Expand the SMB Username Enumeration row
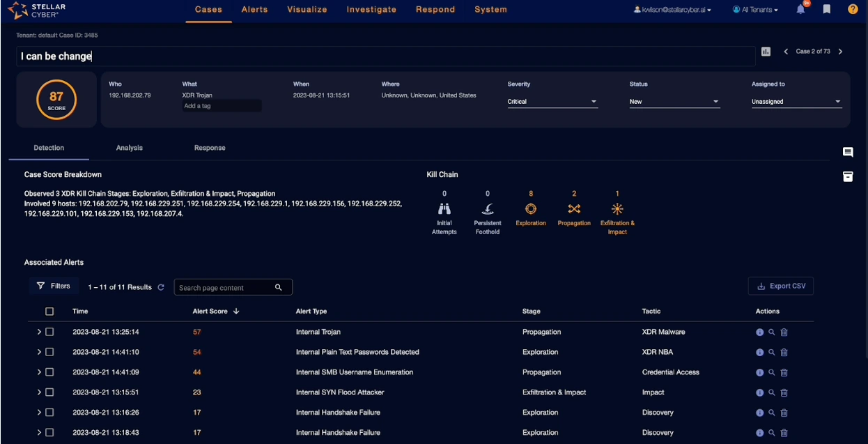 click(x=39, y=372)
